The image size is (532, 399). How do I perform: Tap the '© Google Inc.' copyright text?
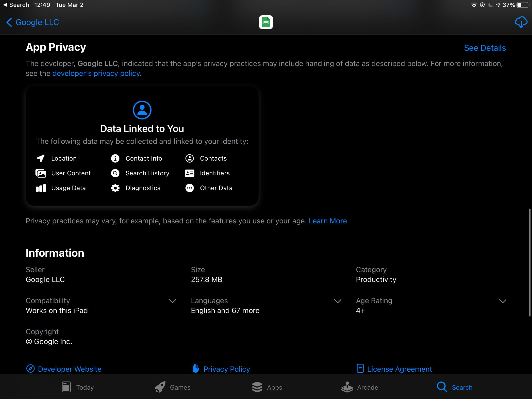[x=49, y=342]
